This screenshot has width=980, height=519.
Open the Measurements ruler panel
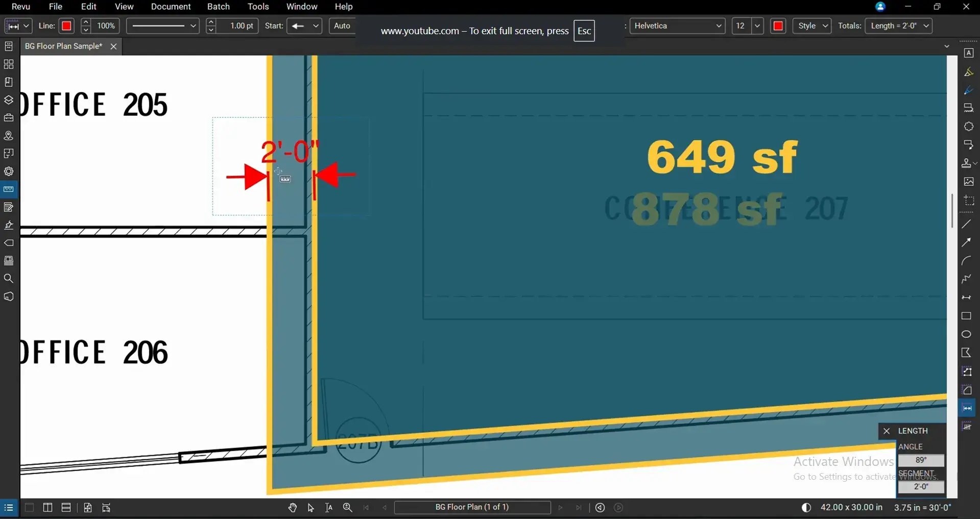[9, 189]
